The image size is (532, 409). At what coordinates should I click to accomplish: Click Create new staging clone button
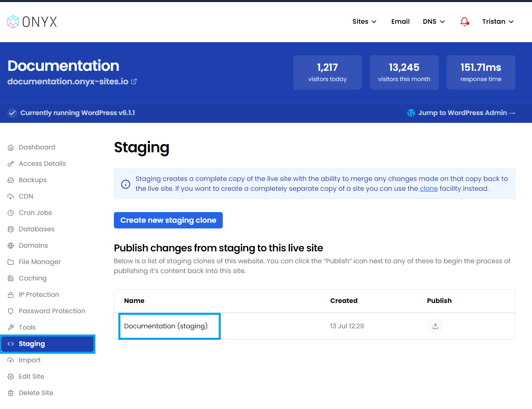[168, 220]
